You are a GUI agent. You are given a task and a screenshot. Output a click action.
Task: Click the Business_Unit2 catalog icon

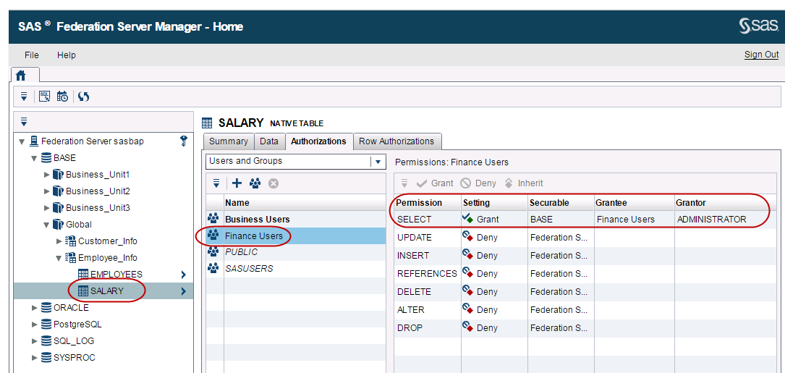[x=58, y=191]
